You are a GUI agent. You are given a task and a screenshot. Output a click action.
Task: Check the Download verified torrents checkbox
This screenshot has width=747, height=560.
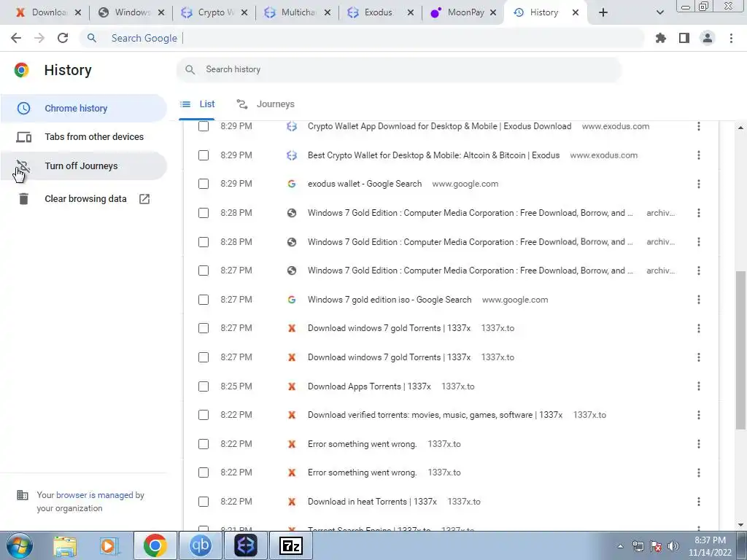click(204, 415)
